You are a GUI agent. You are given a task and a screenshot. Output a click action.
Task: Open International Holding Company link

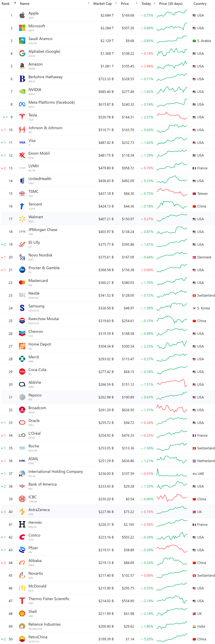(x=56, y=472)
